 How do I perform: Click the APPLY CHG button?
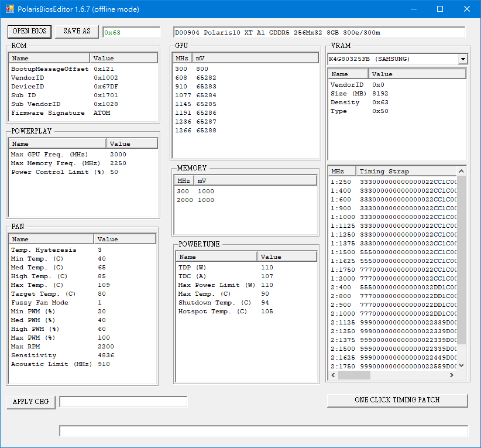(x=30, y=402)
